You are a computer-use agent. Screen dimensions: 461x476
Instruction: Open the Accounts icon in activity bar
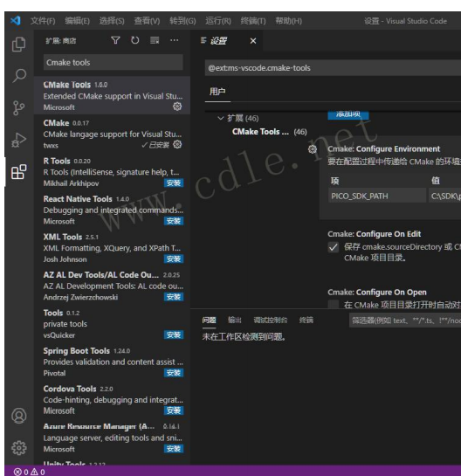pos(19,416)
